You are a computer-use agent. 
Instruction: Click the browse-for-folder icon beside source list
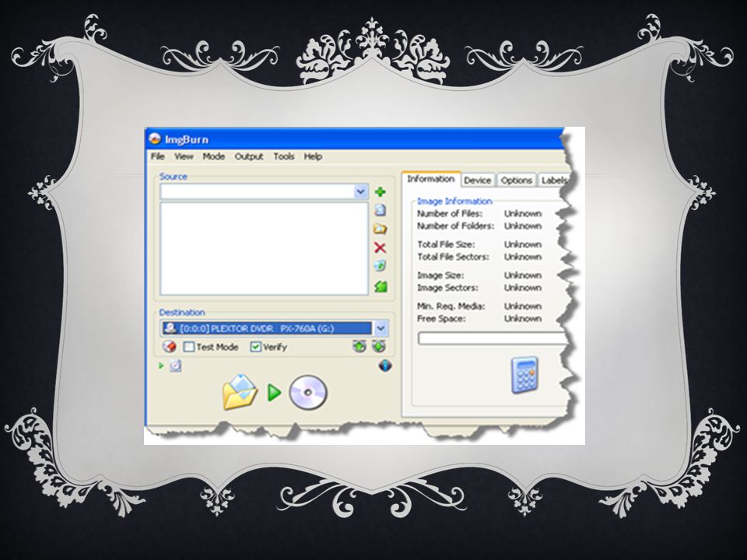click(x=381, y=229)
